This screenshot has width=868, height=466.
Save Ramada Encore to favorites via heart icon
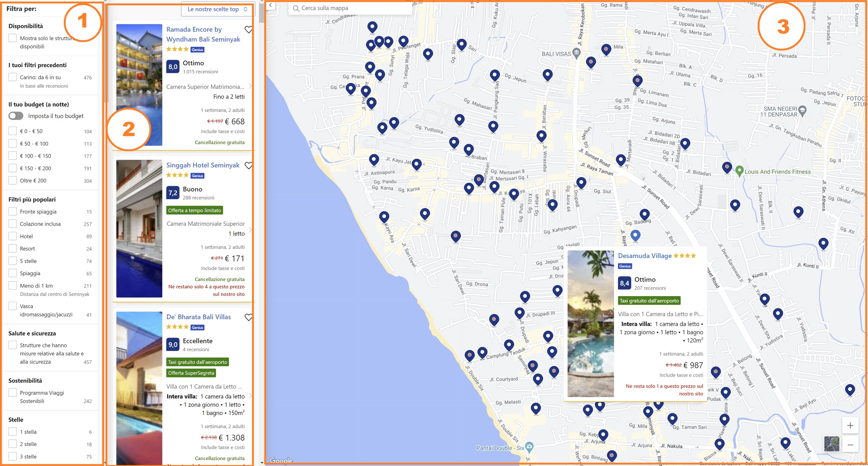249,30
